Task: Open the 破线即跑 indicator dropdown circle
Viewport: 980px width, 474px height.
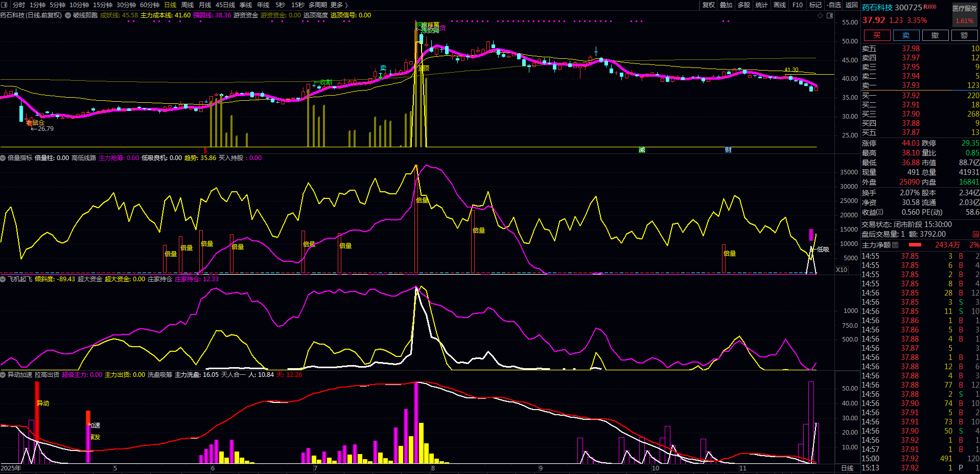Action: pyautogui.click(x=67, y=15)
